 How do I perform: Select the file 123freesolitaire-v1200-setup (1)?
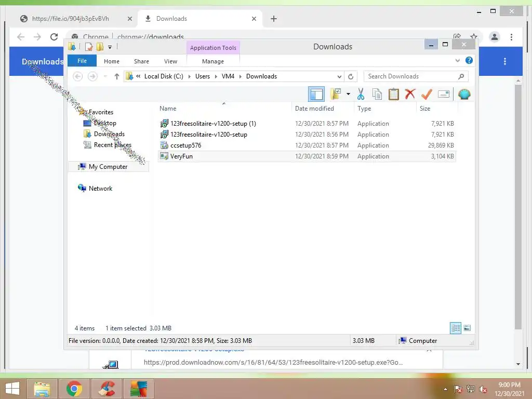click(x=213, y=124)
